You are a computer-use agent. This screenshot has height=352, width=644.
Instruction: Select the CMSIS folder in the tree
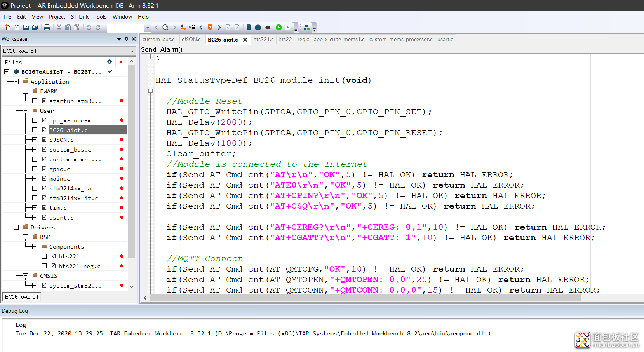coord(49,276)
